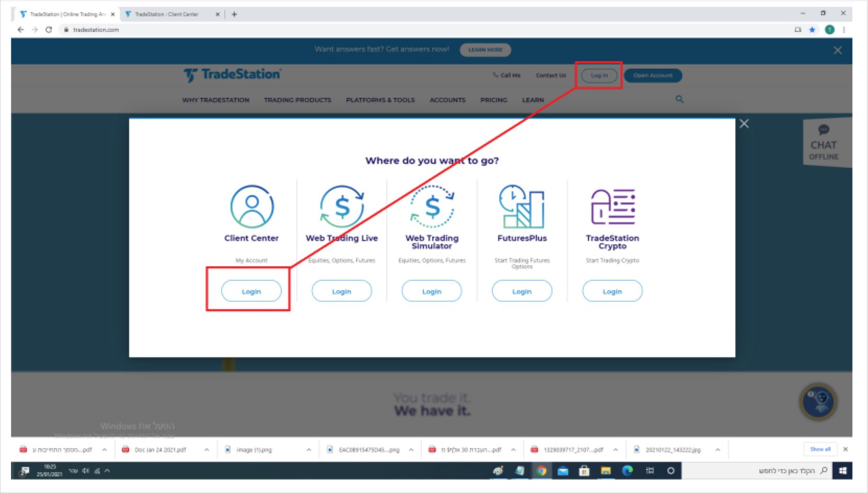Click Login under FuturesPlus

click(522, 291)
